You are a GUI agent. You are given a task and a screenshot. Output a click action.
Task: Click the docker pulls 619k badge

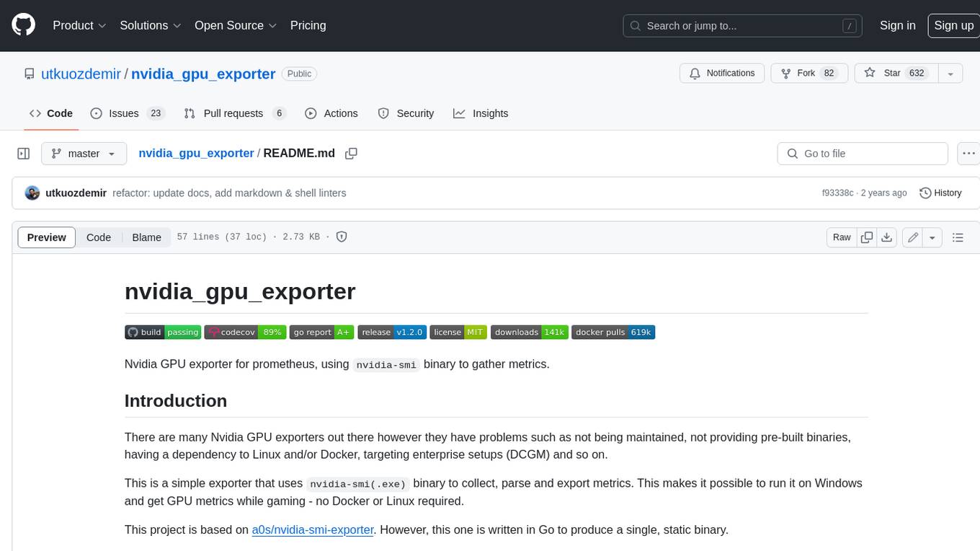[x=613, y=332]
